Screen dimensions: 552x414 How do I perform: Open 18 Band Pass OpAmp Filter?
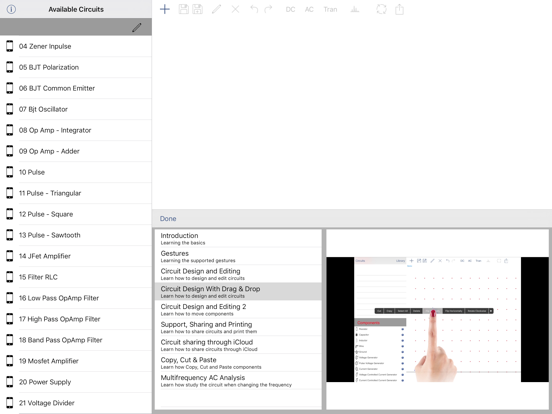(76, 340)
